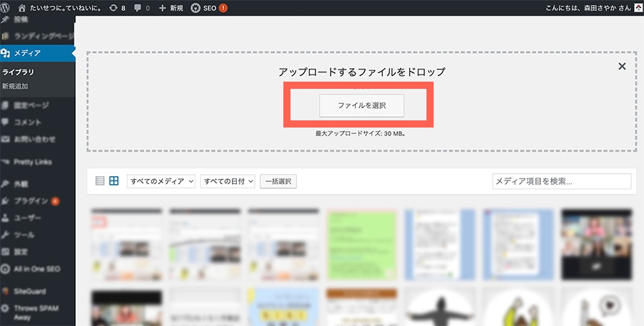The width and height of the screenshot is (644, 326).
Task: Open the 新規 add-new menu
Action: click(171, 8)
